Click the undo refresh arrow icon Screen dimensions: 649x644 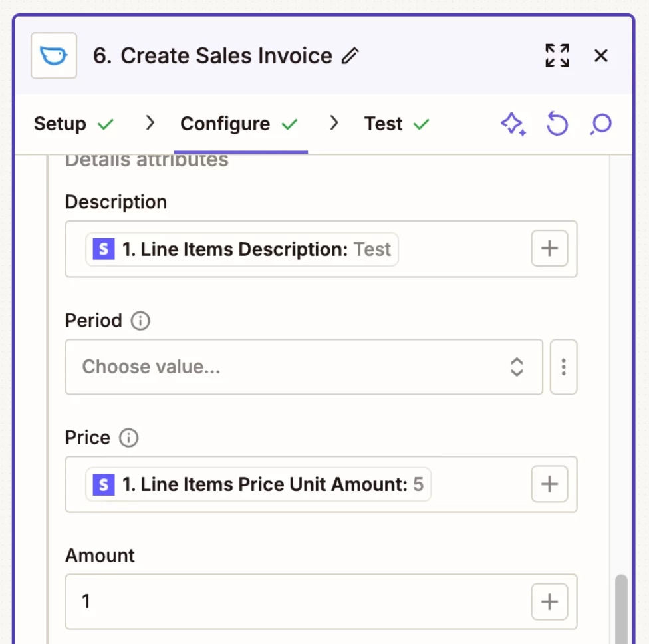[x=557, y=124]
